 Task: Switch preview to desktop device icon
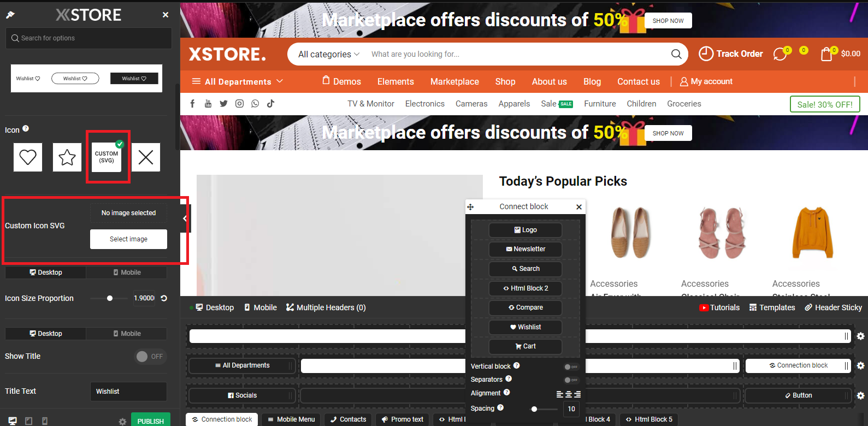(x=13, y=421)
